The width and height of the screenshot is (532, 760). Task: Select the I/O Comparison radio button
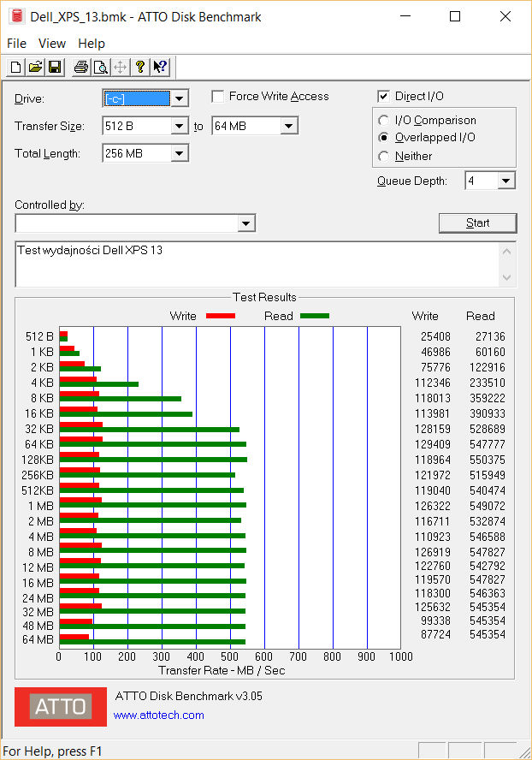coord(384,120)
